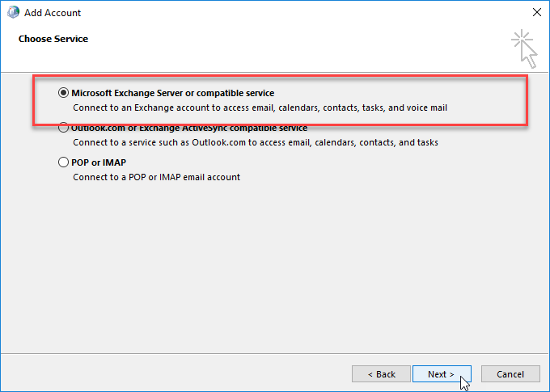Click the 'Choose Service' heading
The image size is (550, 392).
[x=53, y=39]
